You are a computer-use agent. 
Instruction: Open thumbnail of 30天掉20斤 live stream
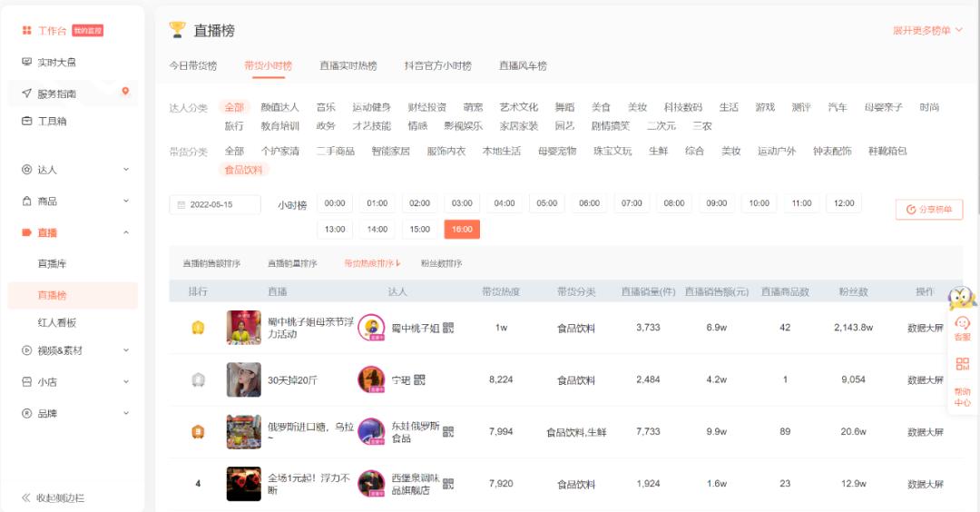[244, 379]
